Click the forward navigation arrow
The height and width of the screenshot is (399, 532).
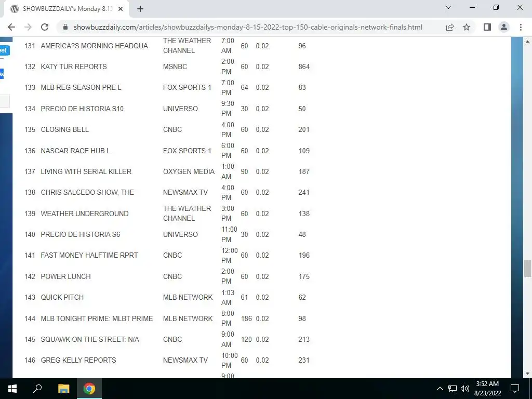click(x=28, y=27)
